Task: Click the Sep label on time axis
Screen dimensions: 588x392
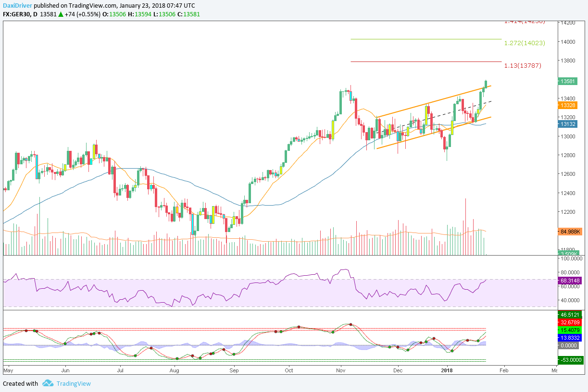Action: (x=234, y=370)
